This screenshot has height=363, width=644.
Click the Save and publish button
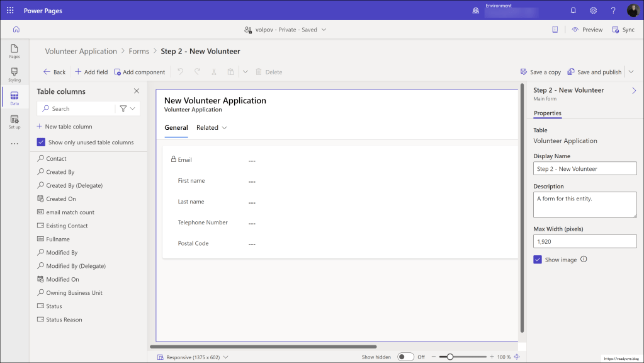(595, 72)
